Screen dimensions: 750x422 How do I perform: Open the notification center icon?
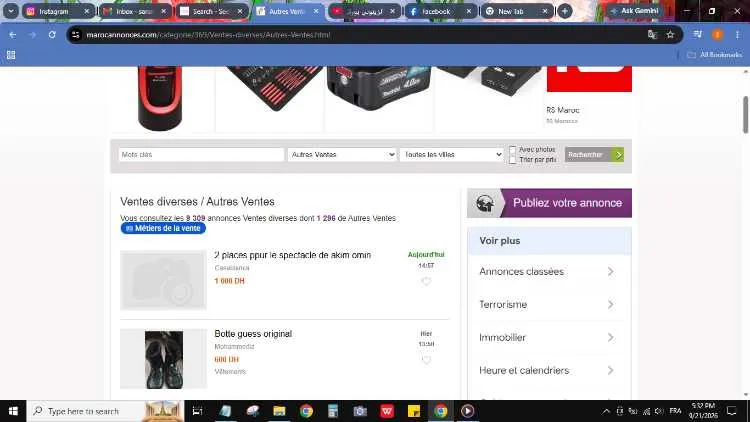tap(732, 411)
